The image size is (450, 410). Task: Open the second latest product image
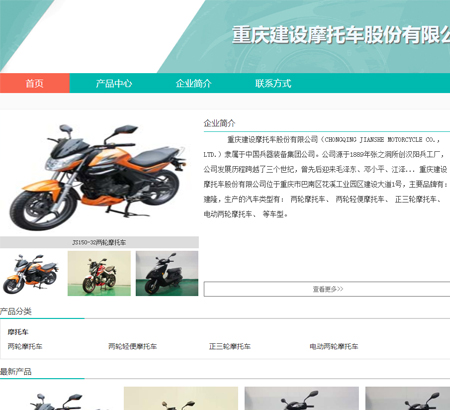tap(181, 398)
